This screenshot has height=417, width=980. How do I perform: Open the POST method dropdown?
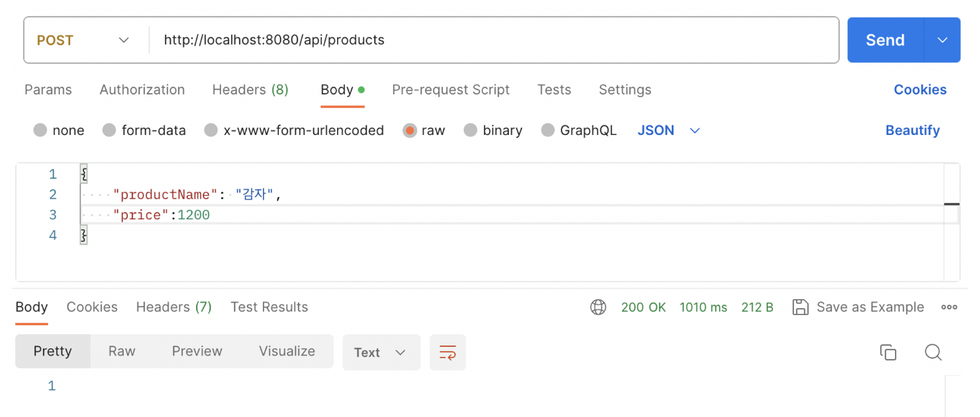point(83,40)
